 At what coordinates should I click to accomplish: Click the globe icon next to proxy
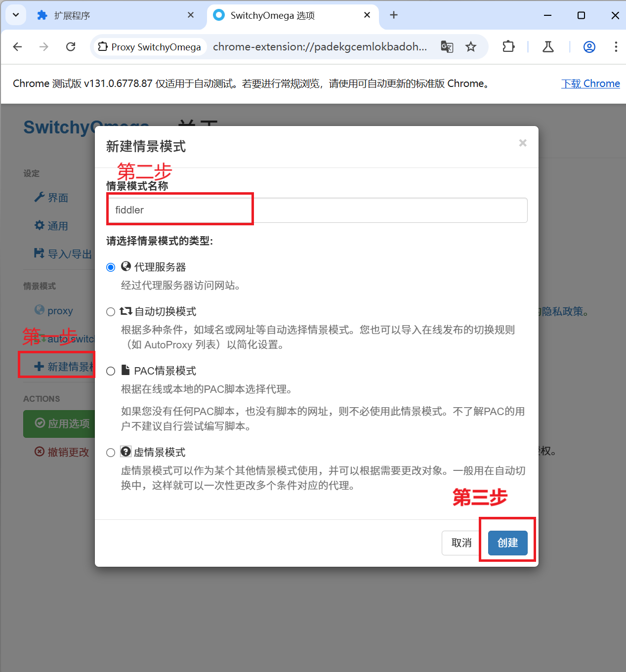[40, 310]
